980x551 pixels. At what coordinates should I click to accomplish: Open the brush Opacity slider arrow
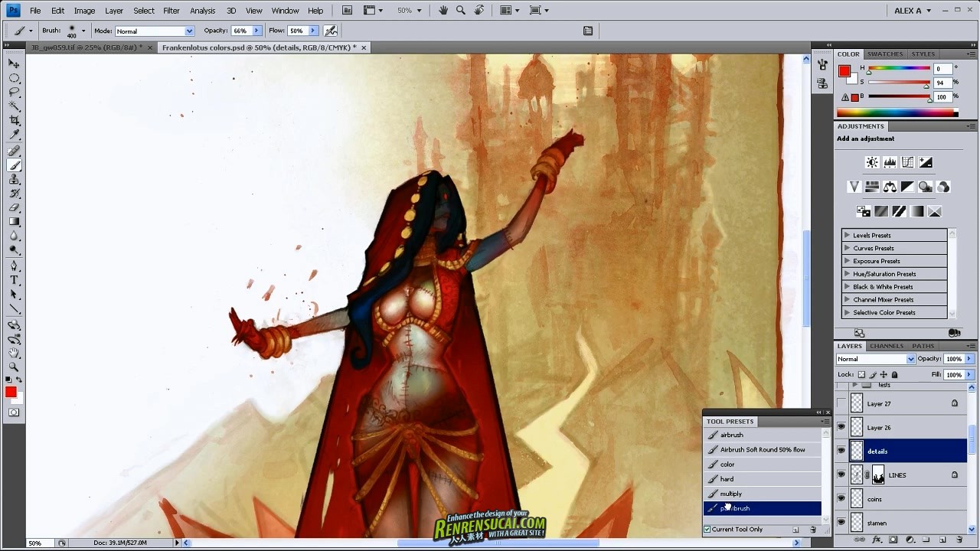coord(256,31)
